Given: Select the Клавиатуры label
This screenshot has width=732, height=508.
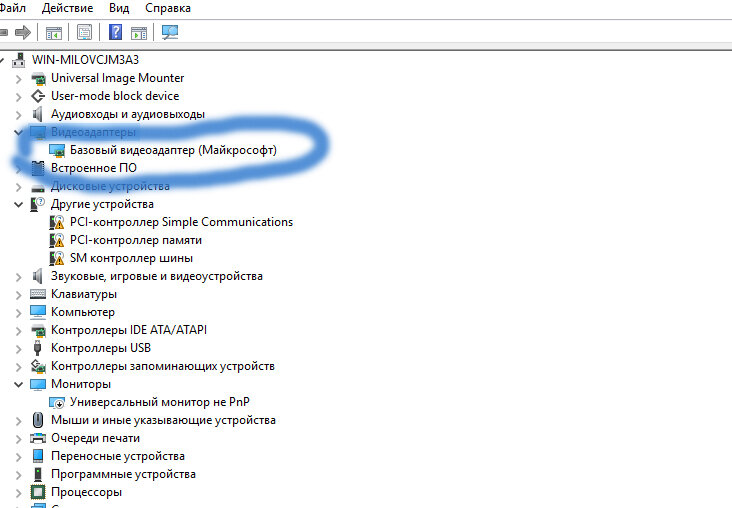Looking at the screenshot, I should pos(84,294).
